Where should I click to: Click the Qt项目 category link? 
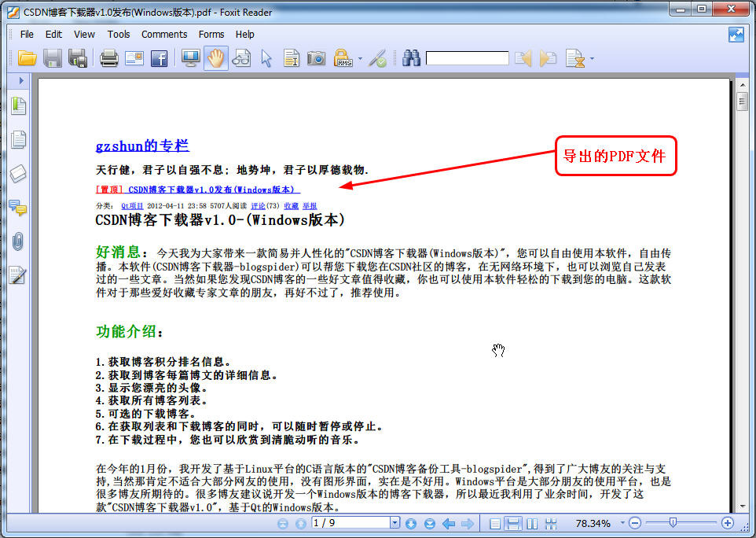[x=132, y=206]
